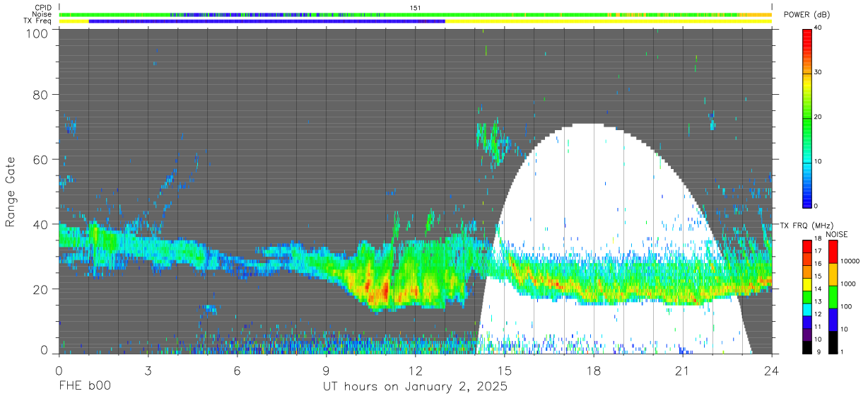Image resolution: width=868 pixels, height=401 pixels.
Task: Click the 'Range Gate' y-axis title
Action: pyautogui.click(x=11, y=192)
